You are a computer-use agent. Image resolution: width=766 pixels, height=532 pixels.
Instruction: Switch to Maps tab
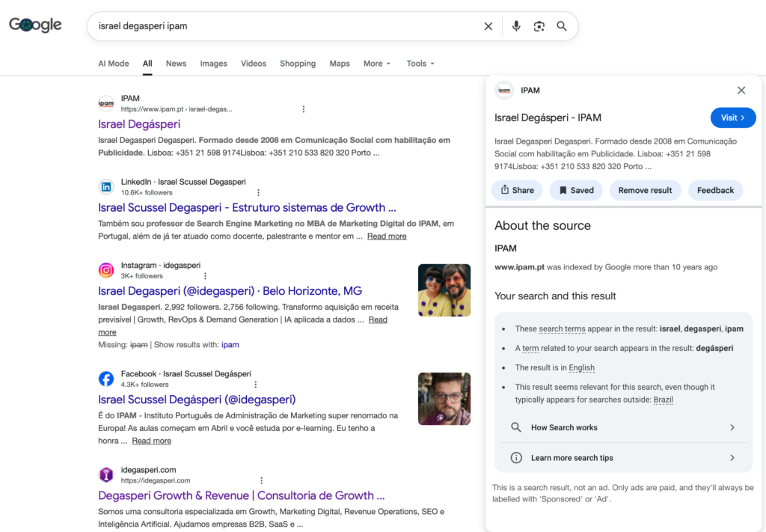pos(340,64)
